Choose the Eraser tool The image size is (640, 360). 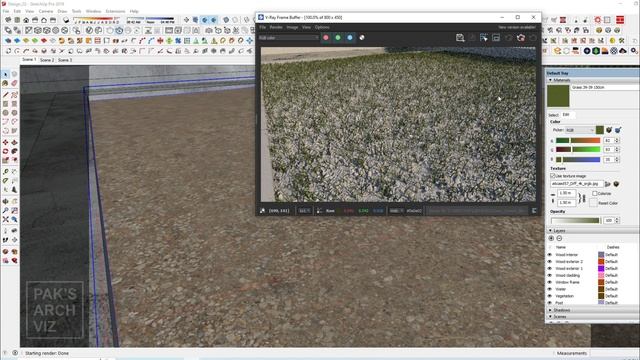pos(14,83)
